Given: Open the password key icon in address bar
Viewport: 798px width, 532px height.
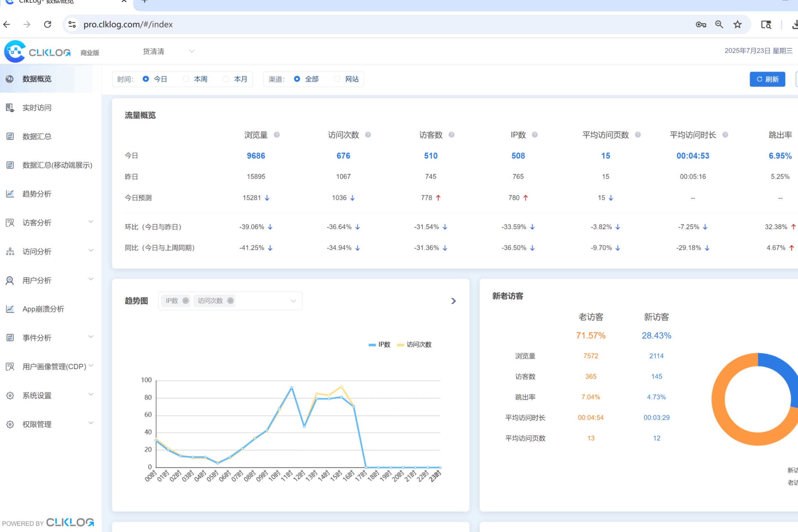Looking at the screenshot, I should click(x=701, y=24).
